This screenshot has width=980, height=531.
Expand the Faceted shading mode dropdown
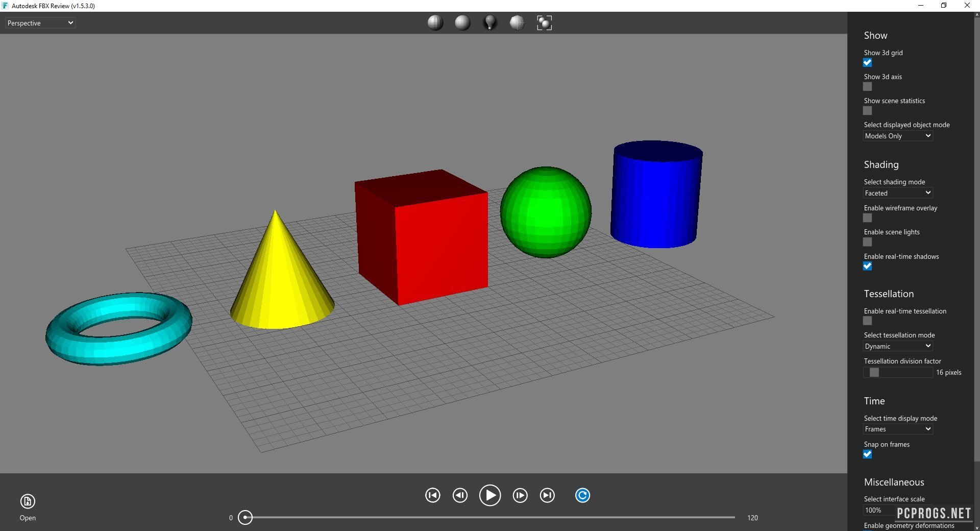pyautogui.click(x=897, y=193)
